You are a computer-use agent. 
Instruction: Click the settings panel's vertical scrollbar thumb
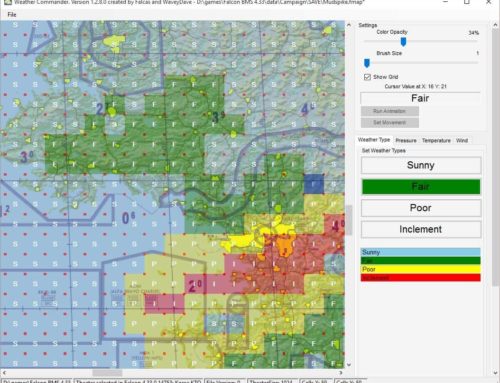coord(495,157)
